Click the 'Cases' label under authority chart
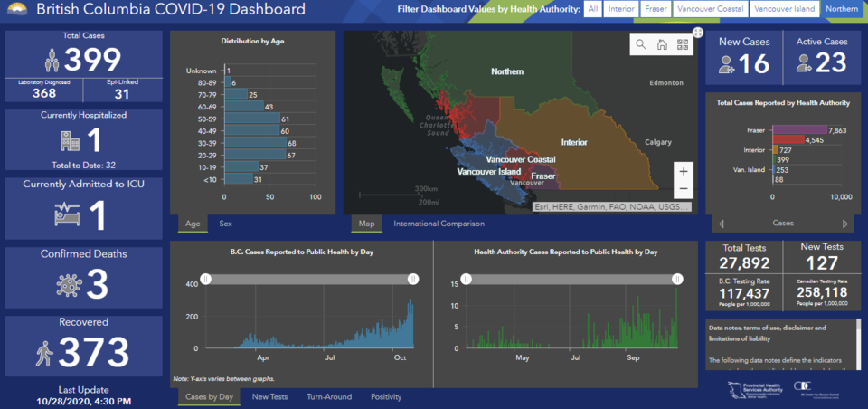This screenshot has height=409, width=868. [783, 224]
